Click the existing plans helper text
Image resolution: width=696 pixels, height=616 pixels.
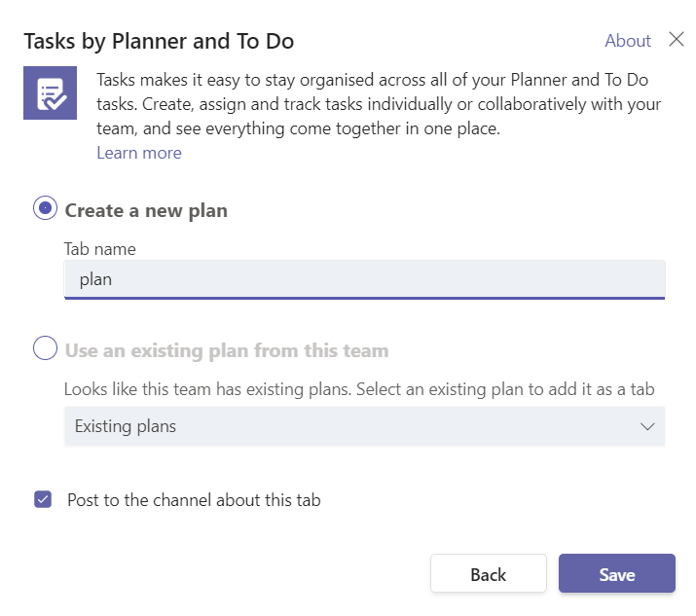click(359, 389)
